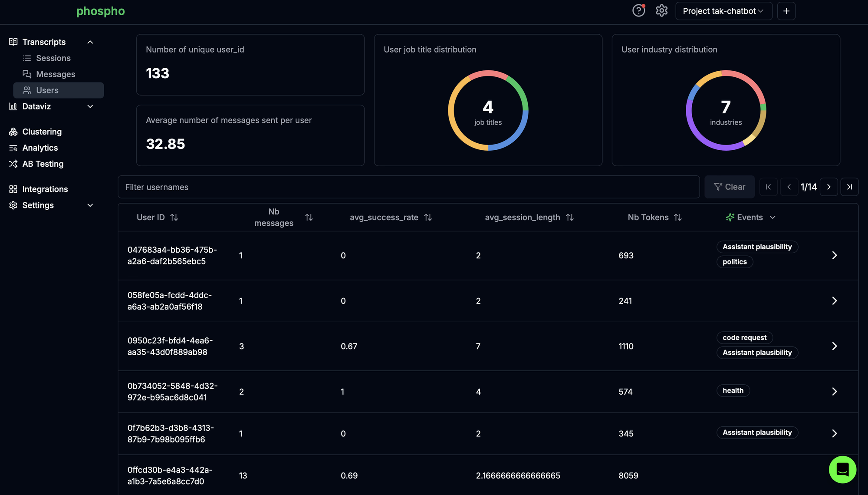Click the phospho logo link
This screenshot has width=868, height=495.
[x=100, y=11]
